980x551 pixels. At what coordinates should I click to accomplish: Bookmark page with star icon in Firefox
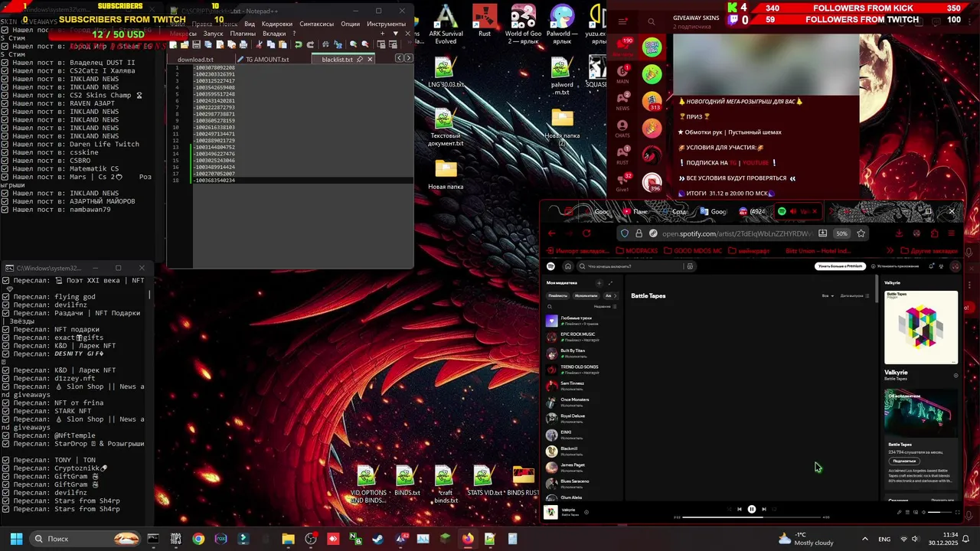coord(861,233)
